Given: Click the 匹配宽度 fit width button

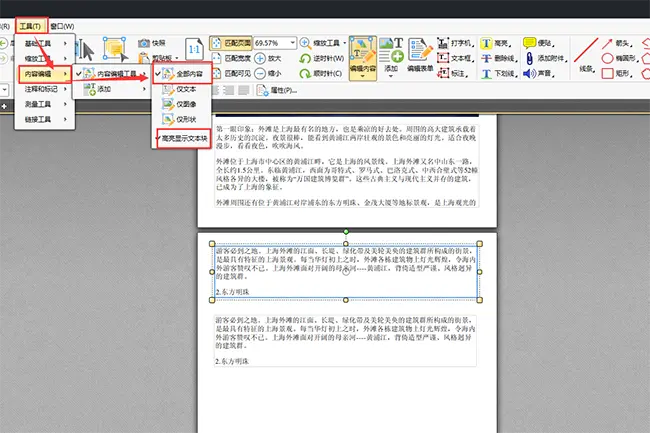Looking at the screenshot, I should (231, 58).
